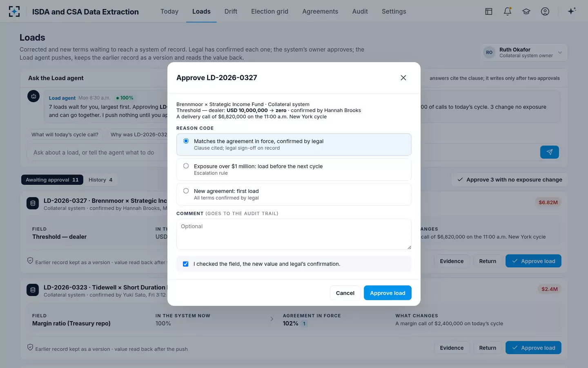Click the LD-2026-0327 Brennmoor load title
Viewport: 588px width, 368px height.
[105, 201]
